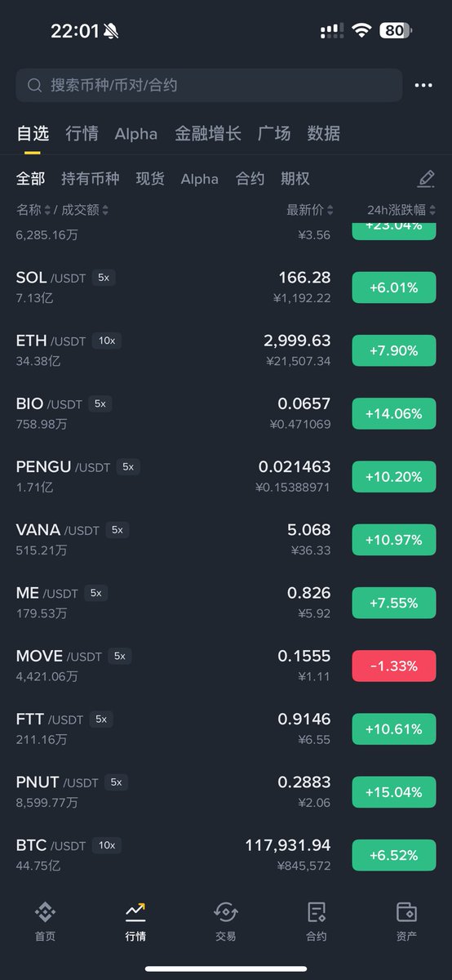Filter by 持有币种 held coins
This screenshot has width=452, height=980.
(x=91, y=179)
